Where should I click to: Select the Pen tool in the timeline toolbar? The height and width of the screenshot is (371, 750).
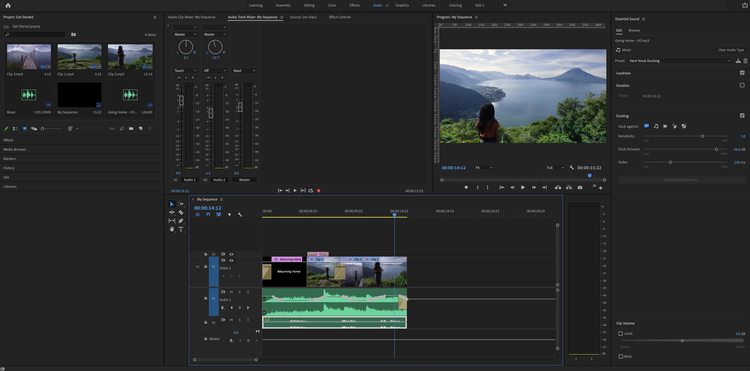pos(181,221)
